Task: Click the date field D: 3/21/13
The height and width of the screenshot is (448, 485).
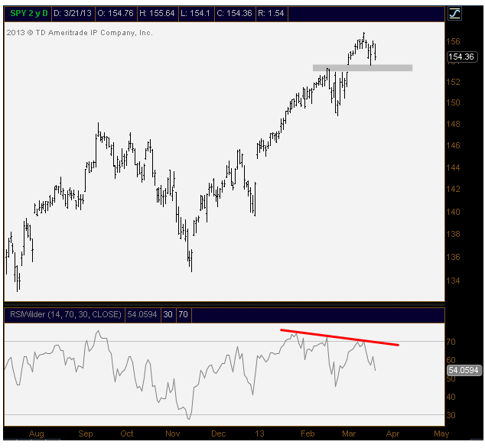Action: pyautogui.click(x=73, y=13)
